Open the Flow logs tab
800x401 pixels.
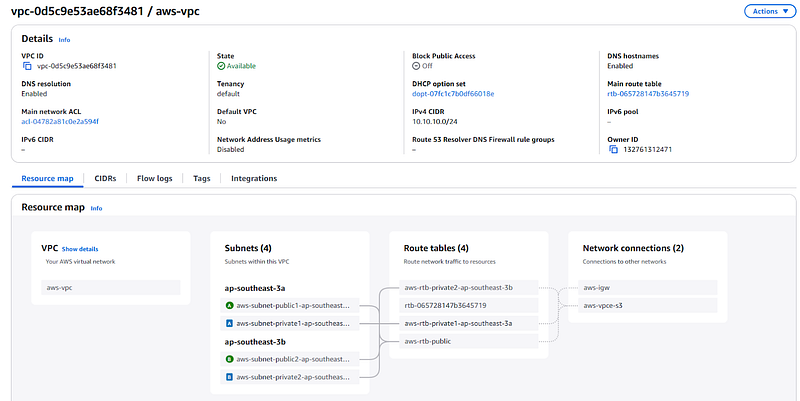point(155,179)
